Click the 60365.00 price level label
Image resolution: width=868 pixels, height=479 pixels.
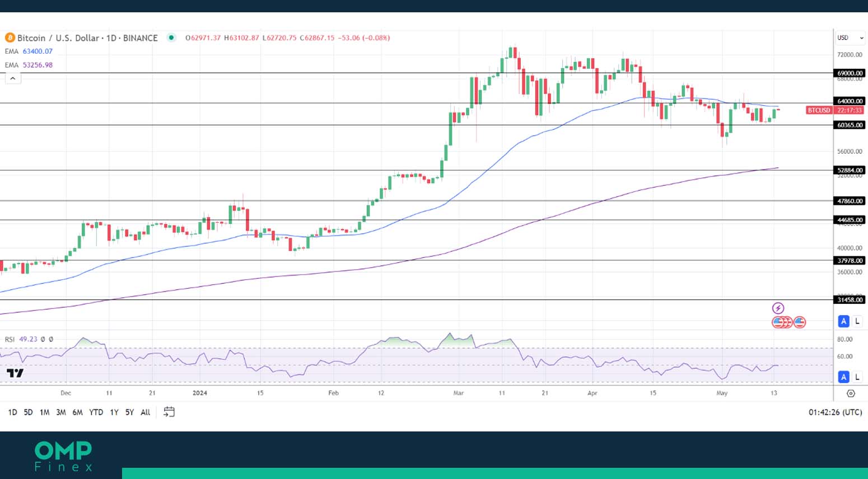850,125
